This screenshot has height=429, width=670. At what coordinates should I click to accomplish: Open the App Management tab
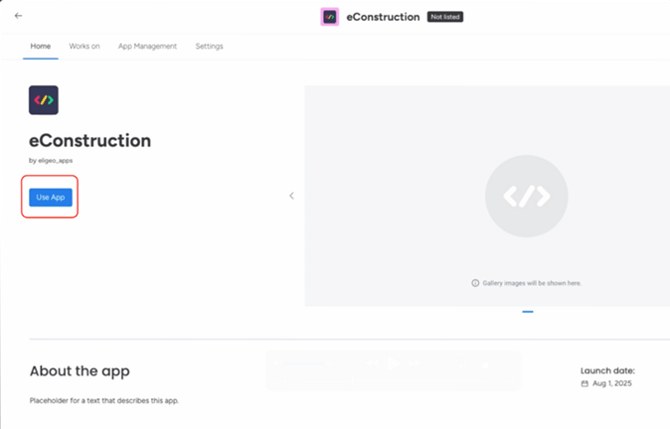pos(147,46)
